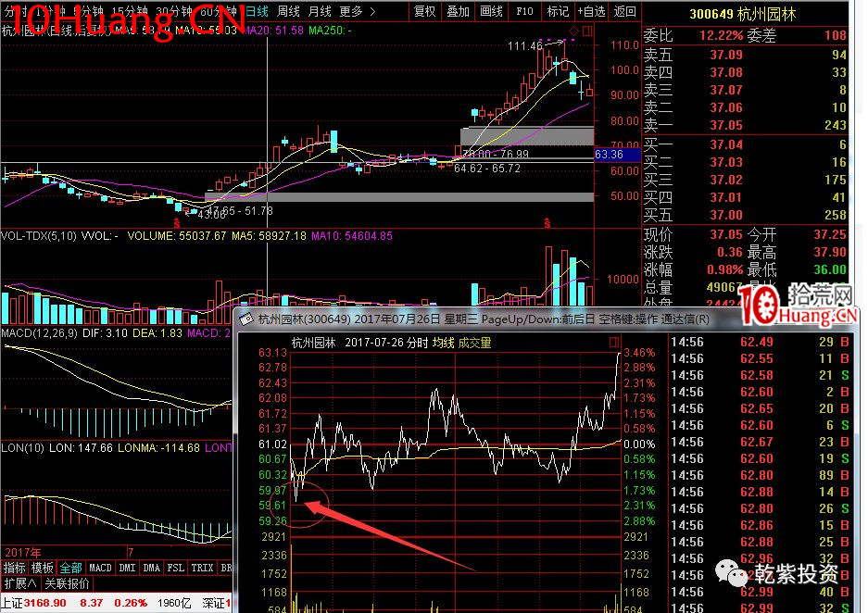Click the diamond icon beside the MA legend
This screenshot has height=613, width=868.
(x=574, y=31)
